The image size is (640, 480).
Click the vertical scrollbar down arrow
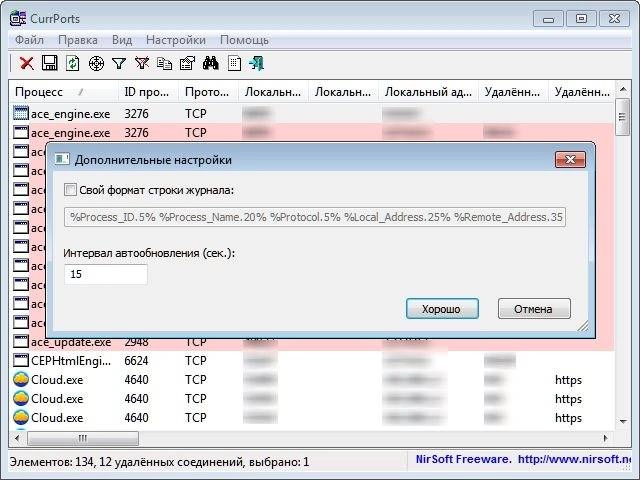click(x=623, y=421)
